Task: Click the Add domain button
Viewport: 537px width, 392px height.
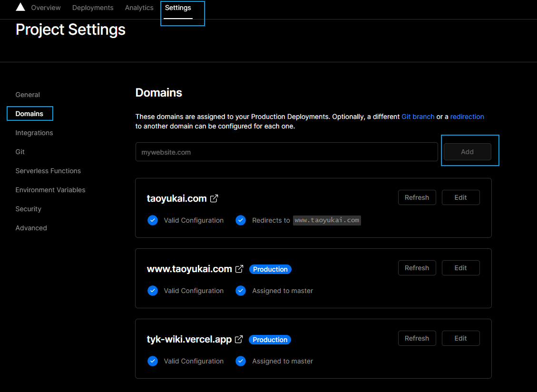Action: (468, 152)
